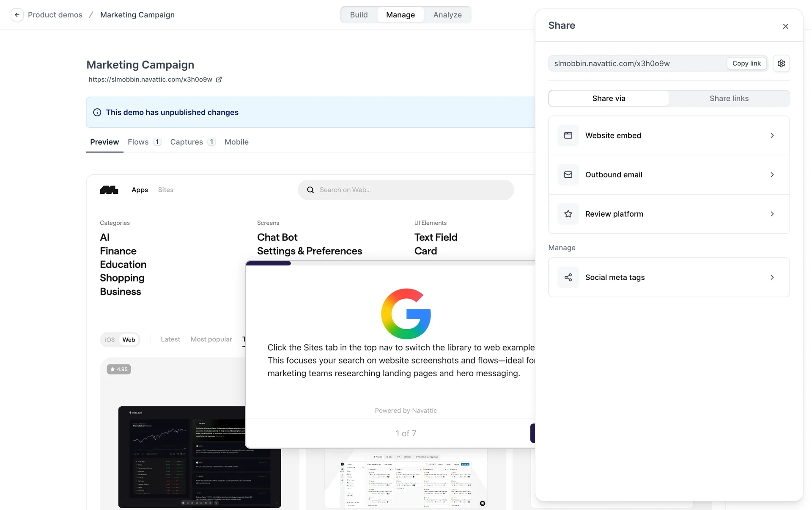
Task: Open the Flows tab
Action: click(138, 142)
